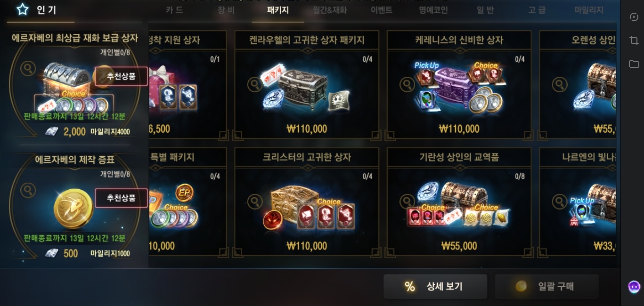Expand corner arrow on 케레니스의 신비한 상자 card
Image resolution: width=644 pixels, height=306 pixels.
[527, 136]
